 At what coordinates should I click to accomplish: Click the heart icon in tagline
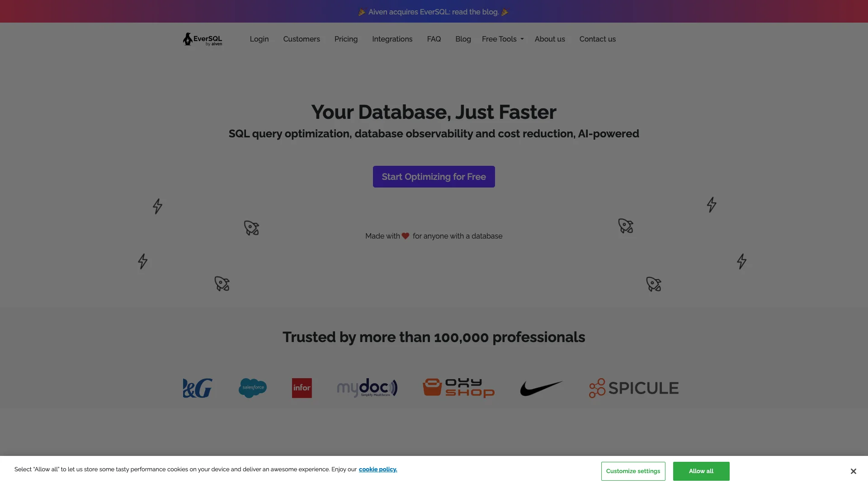pos(406,236)
